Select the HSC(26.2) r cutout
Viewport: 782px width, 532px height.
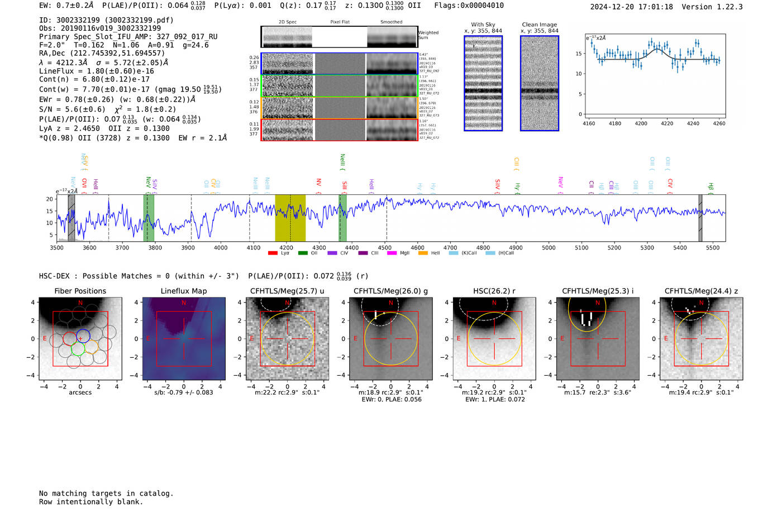coord(494,339)
